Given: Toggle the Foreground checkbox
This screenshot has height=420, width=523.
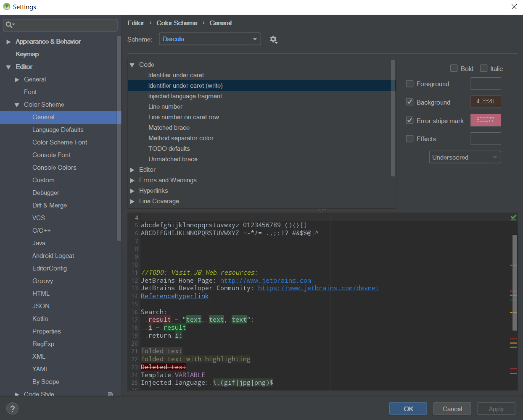Looking at the screenshot, I should [410, 84].
